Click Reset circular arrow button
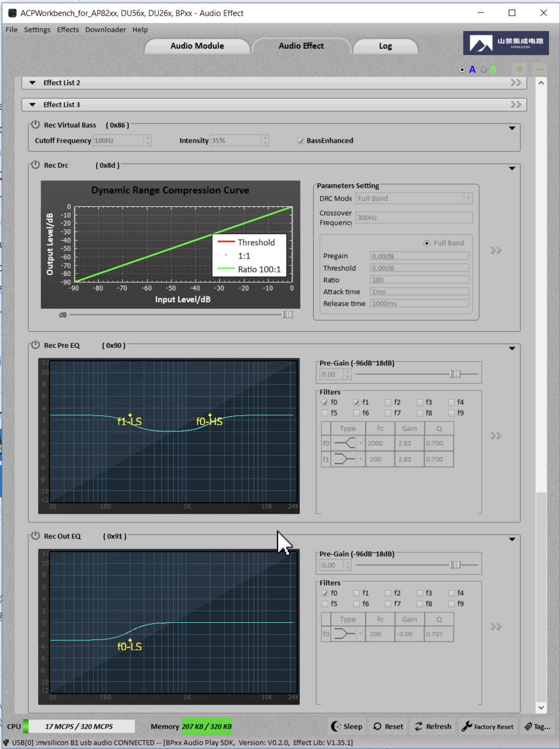Viewport: 560px width, 749px height. pos(389,727)
